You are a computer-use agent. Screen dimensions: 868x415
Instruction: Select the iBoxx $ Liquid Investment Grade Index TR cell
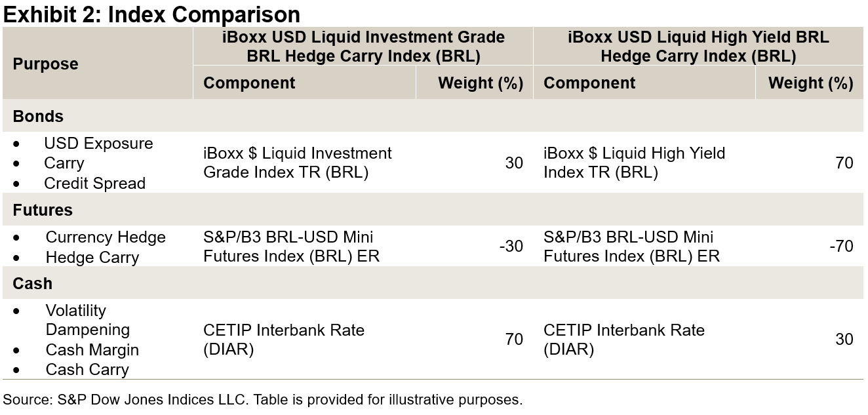click(x=298, y=163)
